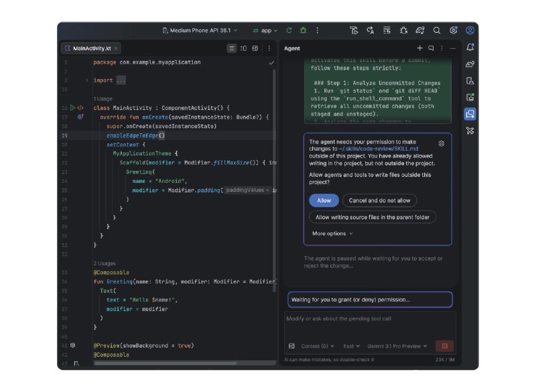Stop the agent with red stop button
The width and height of the screenshot is (536, 392).
[x=444, y=346]
